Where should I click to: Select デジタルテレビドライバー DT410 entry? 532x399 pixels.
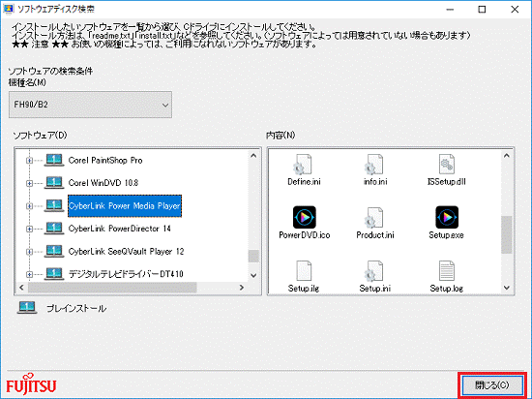[126, 274]
